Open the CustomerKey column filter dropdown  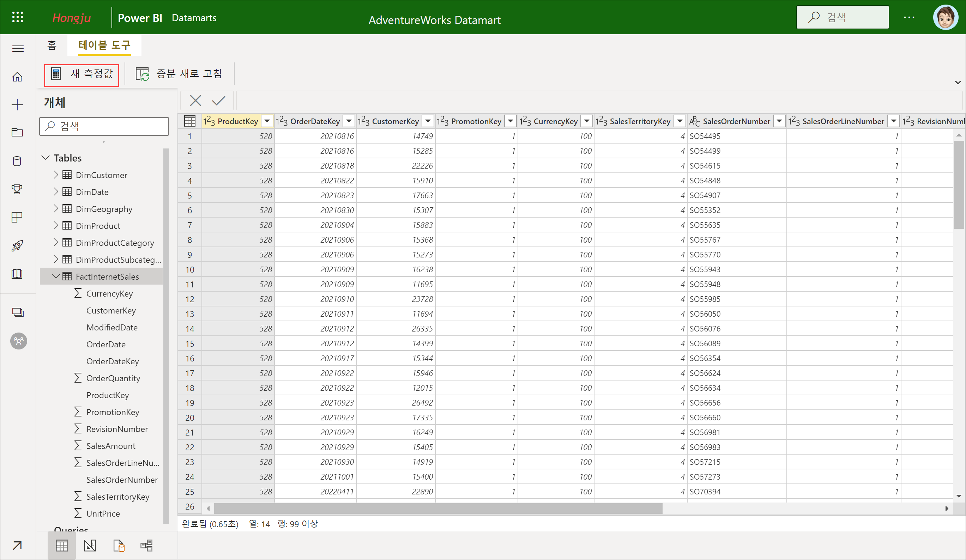pyautogui.click(x=428, y=121)
